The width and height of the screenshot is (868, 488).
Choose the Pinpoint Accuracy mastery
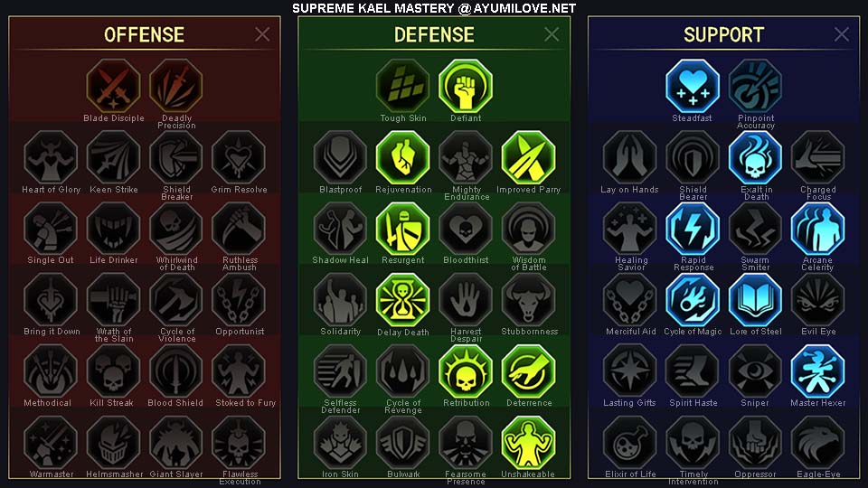coord(755,86)
